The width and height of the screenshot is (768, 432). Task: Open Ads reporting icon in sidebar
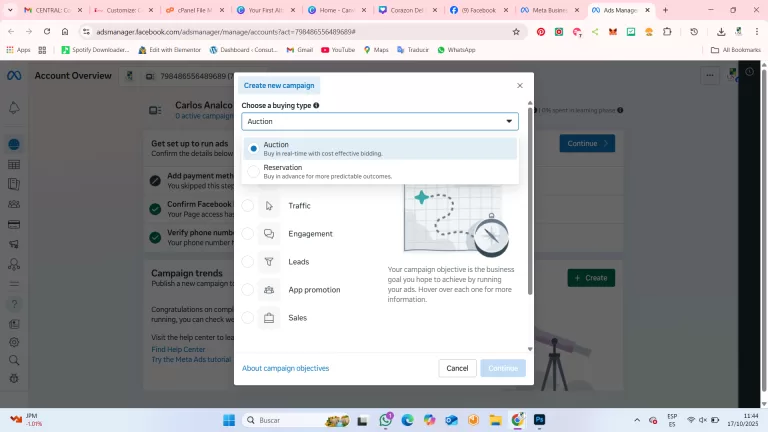coord(14,184)
